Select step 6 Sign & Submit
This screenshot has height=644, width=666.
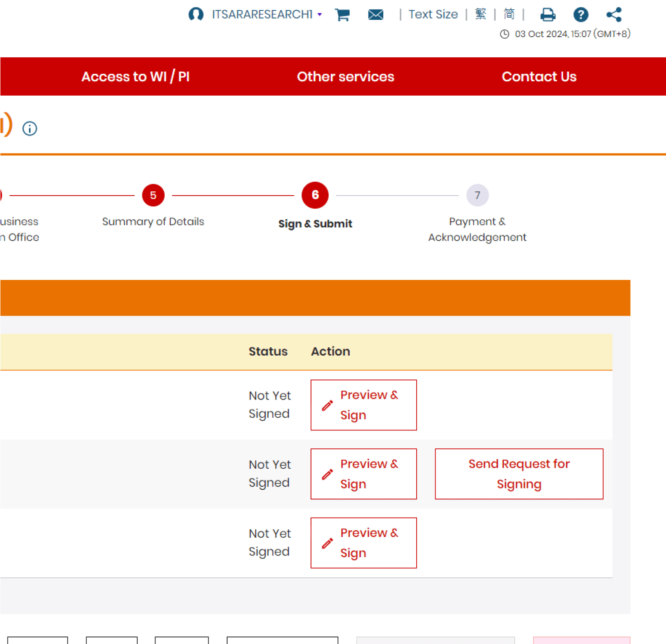315,196
